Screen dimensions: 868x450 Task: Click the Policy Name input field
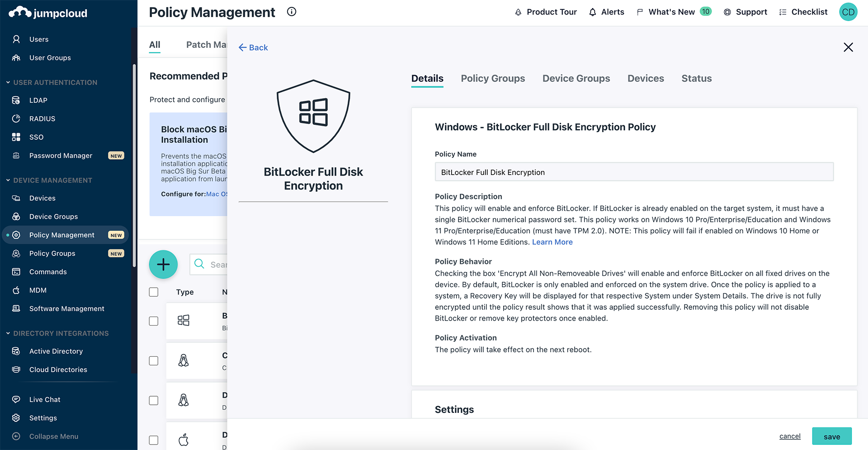click(x=634, y=172)
